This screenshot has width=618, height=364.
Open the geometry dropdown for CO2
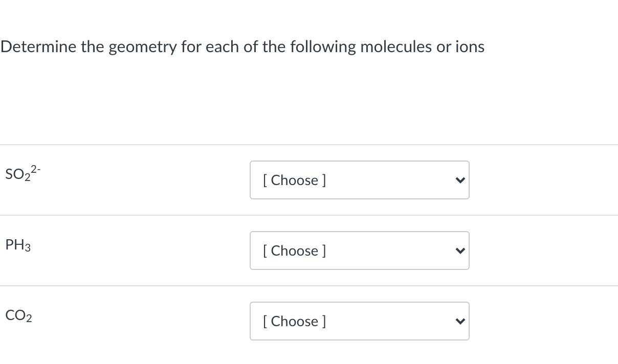pos(360,321)
